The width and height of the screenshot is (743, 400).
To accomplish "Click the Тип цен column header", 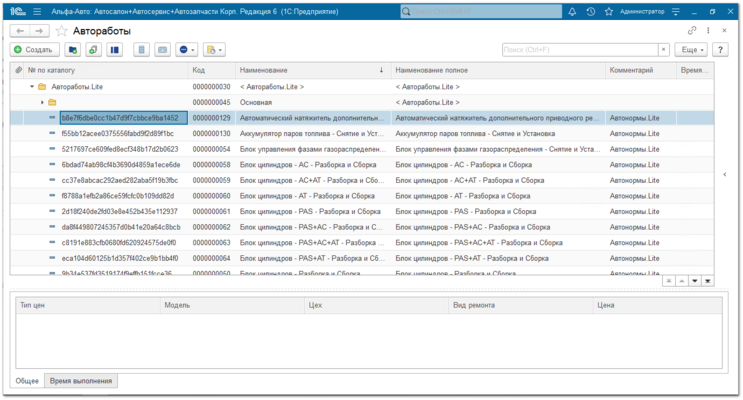I will click(88, 305).
